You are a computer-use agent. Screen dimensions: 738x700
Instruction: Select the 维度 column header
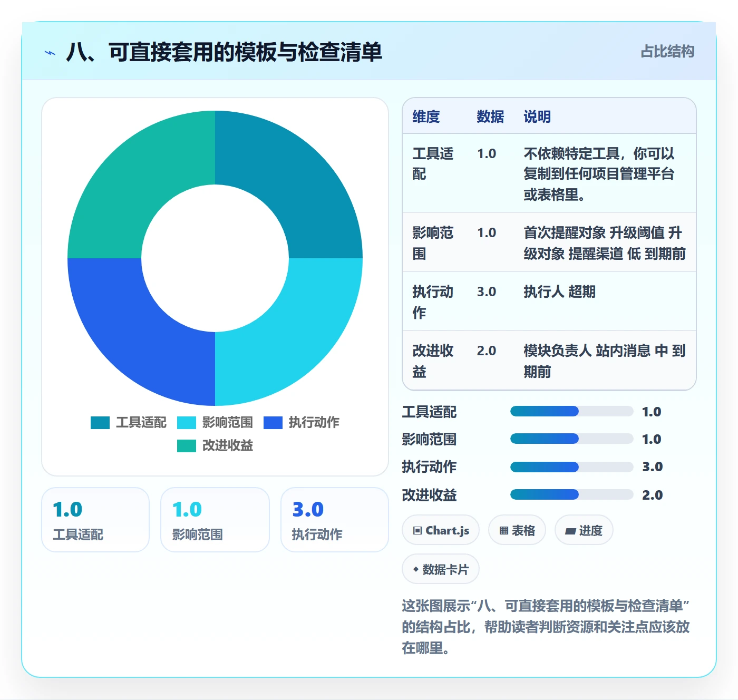point(426,116)
